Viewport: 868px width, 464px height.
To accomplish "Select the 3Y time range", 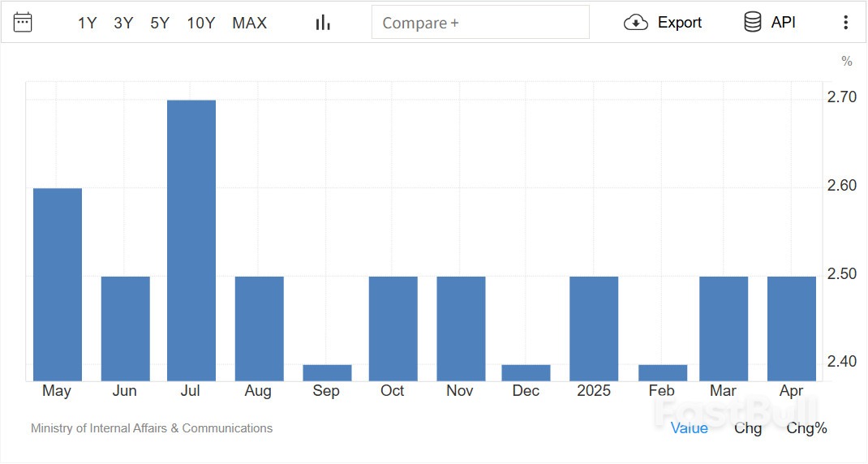I will pos(123,24).
